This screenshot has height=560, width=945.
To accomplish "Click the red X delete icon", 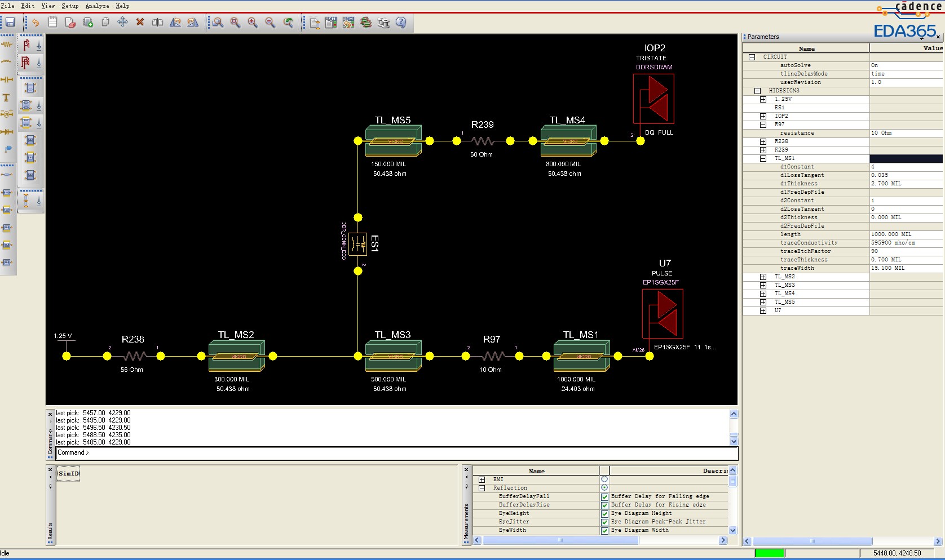I will click(x=140, y=22).
